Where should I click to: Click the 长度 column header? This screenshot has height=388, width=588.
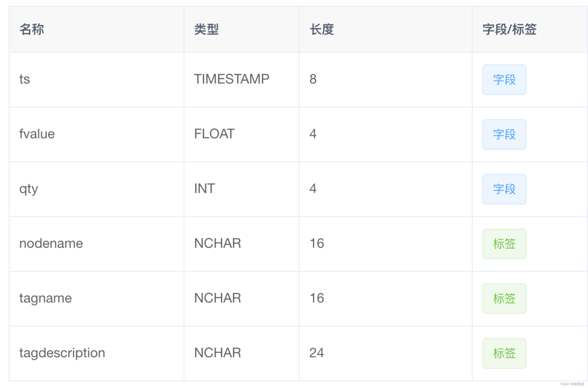tap(321, 30)
